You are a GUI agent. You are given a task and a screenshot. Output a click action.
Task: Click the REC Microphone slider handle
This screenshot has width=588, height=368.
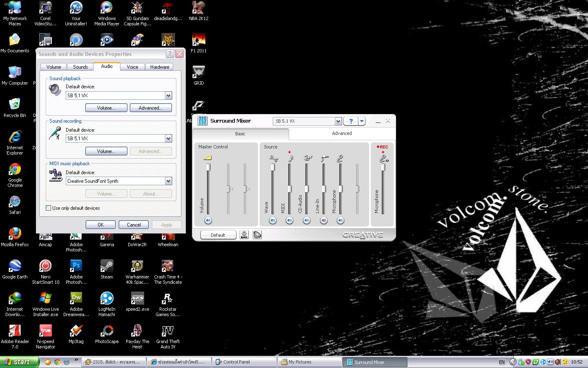383,167
